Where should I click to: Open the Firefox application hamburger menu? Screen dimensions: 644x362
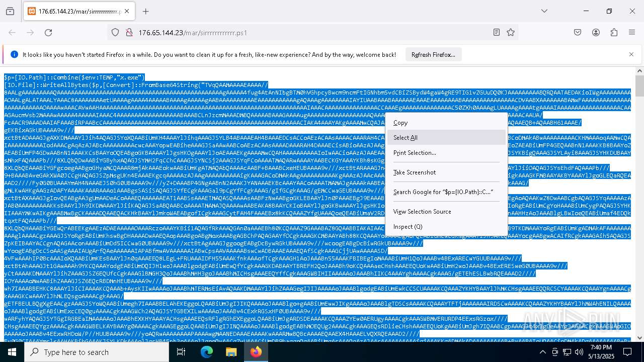tap(632, 33)
